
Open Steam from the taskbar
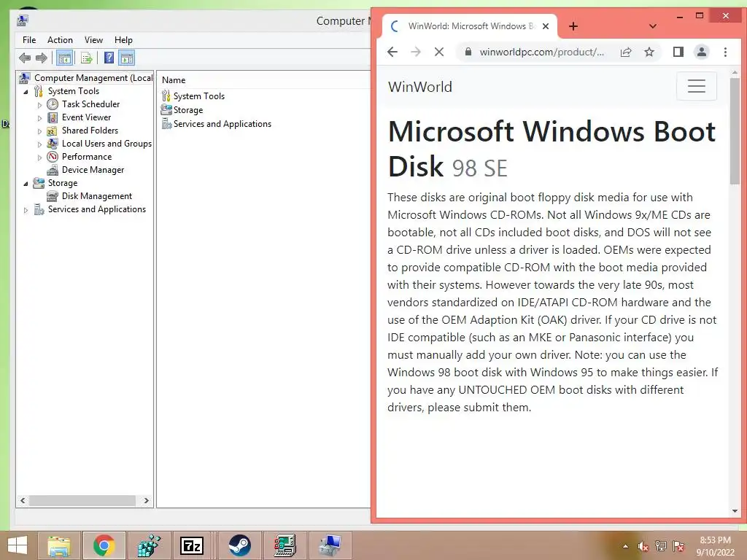click(239, 545)
